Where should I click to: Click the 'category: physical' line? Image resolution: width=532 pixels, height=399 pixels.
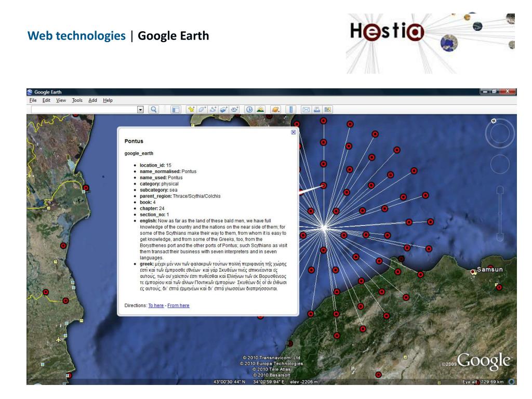click(159, 183)
